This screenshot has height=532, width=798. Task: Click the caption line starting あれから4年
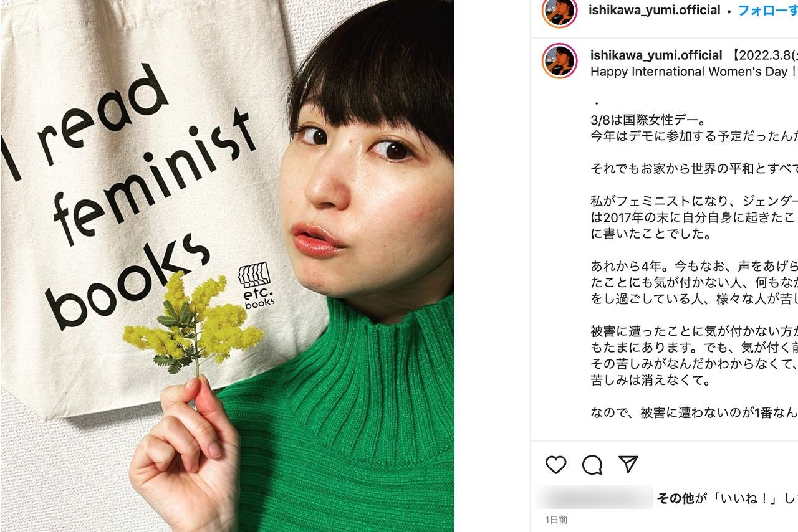coord(694,266)
